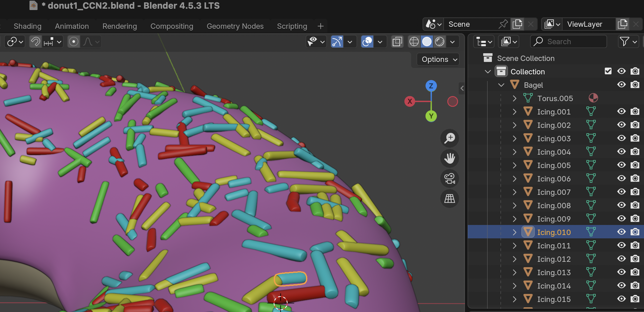Toggle proportional editing

pos(74,42)
